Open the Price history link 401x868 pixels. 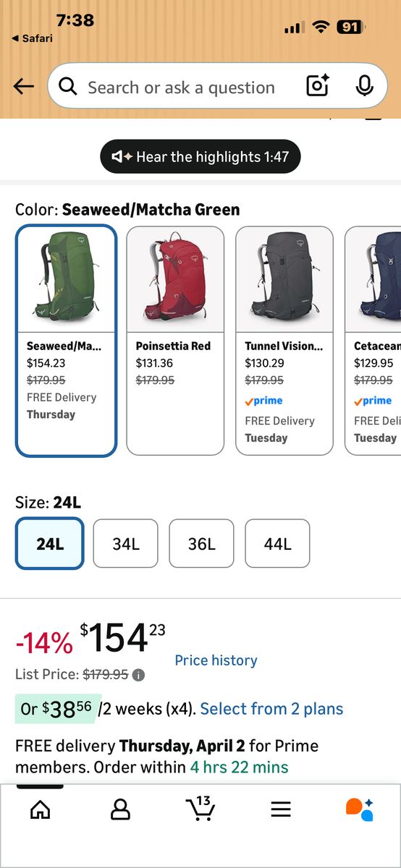coord(216,660)
